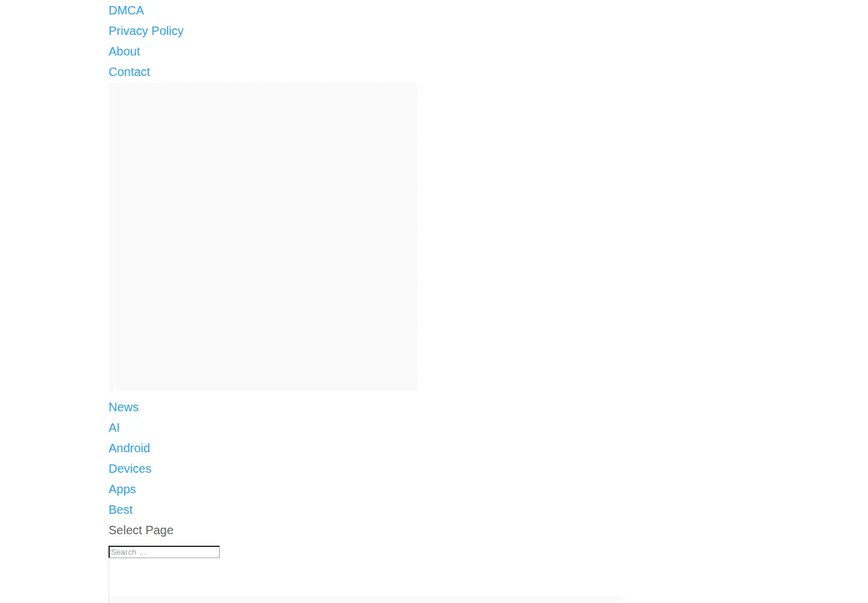Expand the Select Page mobile menu

coord(141,530)
